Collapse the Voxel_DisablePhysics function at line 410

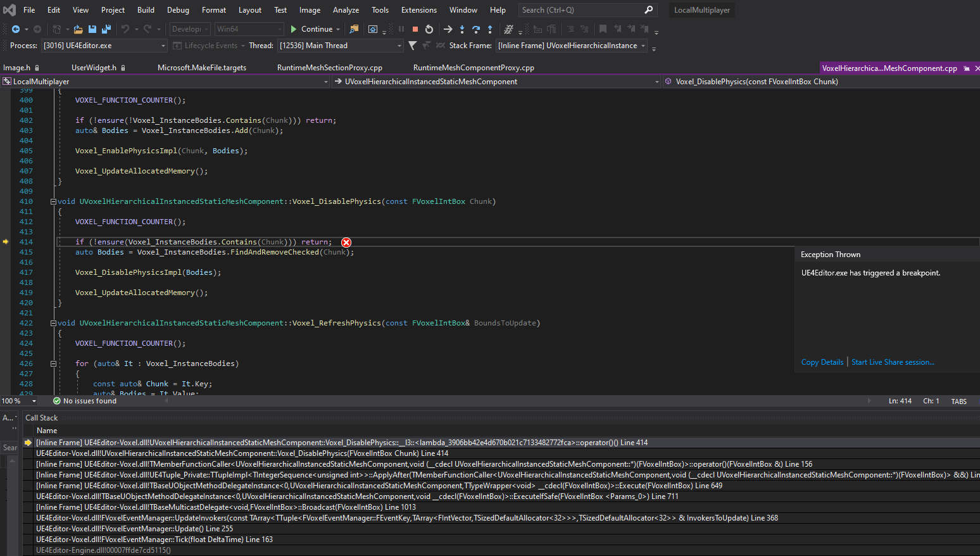pos(53,201)
